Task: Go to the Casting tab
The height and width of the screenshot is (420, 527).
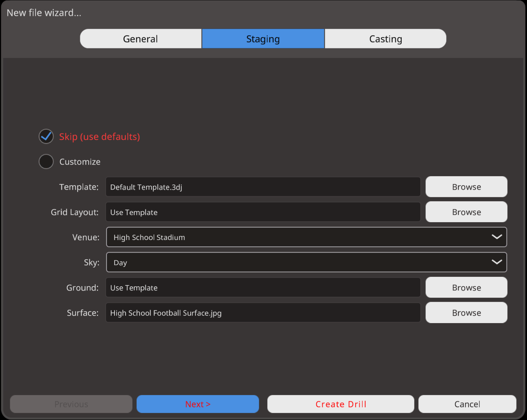Action: 385,39
